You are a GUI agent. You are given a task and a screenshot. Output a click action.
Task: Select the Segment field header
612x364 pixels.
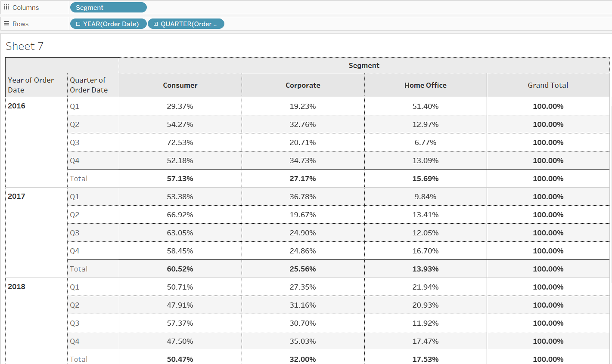[x=364, y=65]
